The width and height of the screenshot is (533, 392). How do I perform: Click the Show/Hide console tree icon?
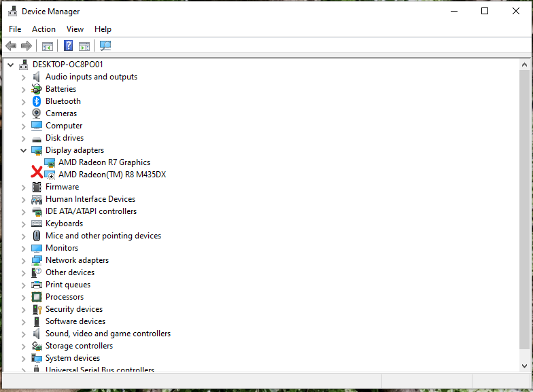[48, 46]
